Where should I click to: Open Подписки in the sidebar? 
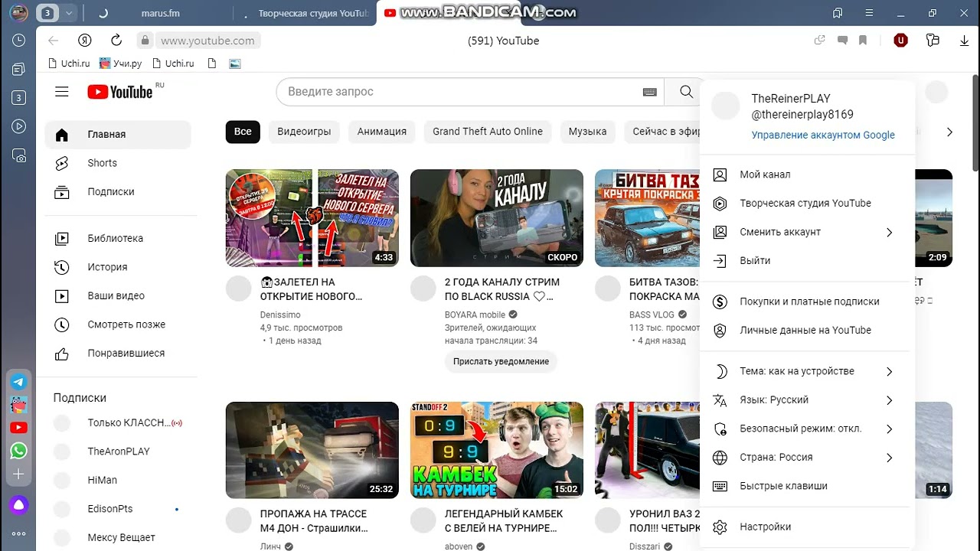pyautogui.click(x=118, y=192)
